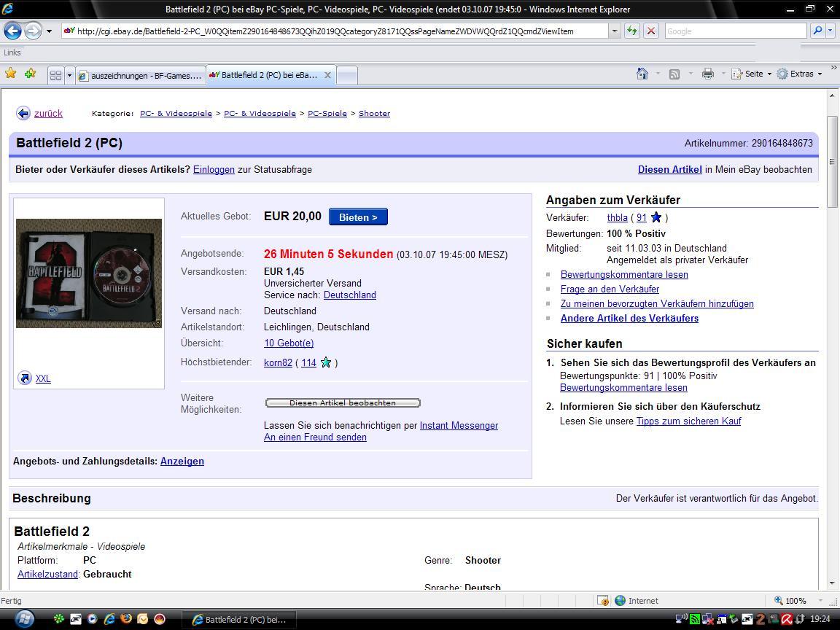Expand the Print options dropdown arrow

(x=723, y=74)
